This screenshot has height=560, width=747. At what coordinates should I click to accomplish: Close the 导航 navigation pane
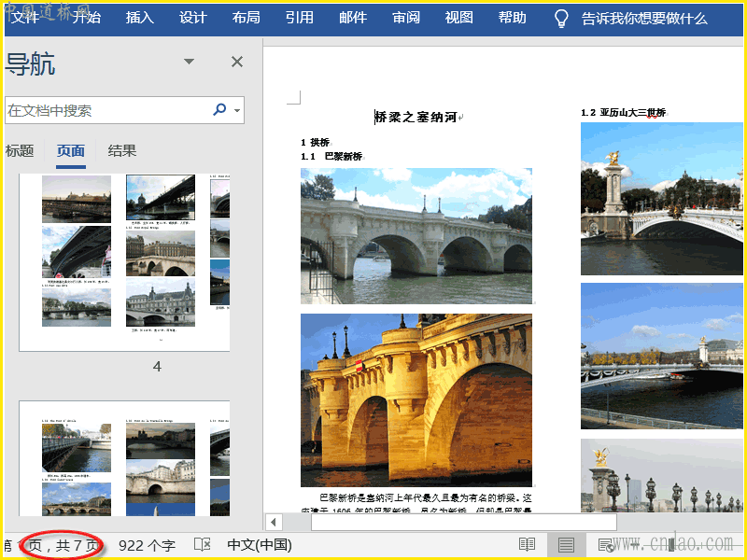coord(237,62)
